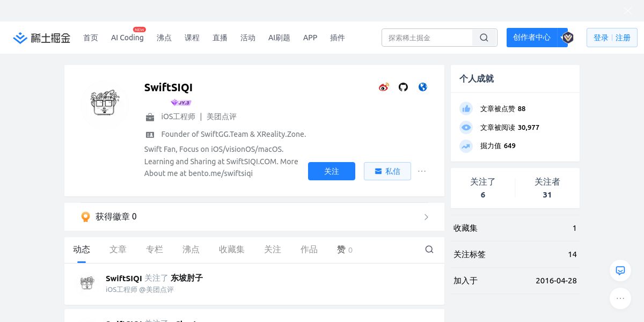Screen dimensions: 644x322
Task: Follow the user with 关注 button
Action: pos(332,171)
